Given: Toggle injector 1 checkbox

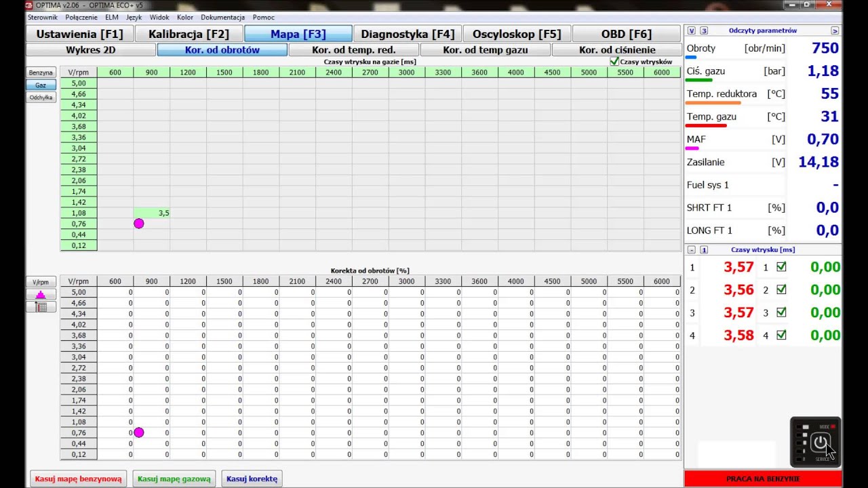Looking at the screenshot, I should tap(781, 267).
